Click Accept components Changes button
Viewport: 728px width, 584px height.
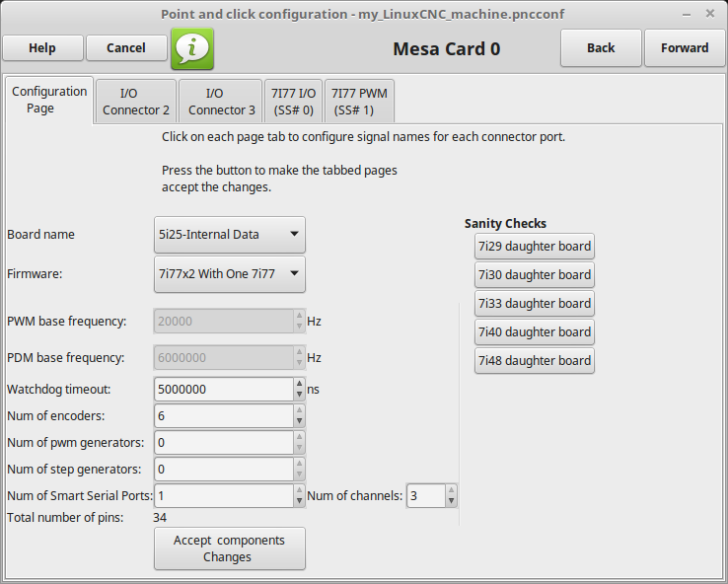click(230, 548)
